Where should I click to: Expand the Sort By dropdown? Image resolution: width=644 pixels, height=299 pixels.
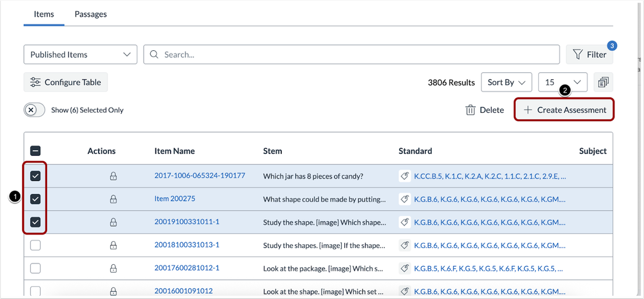(x=506, y=82)
